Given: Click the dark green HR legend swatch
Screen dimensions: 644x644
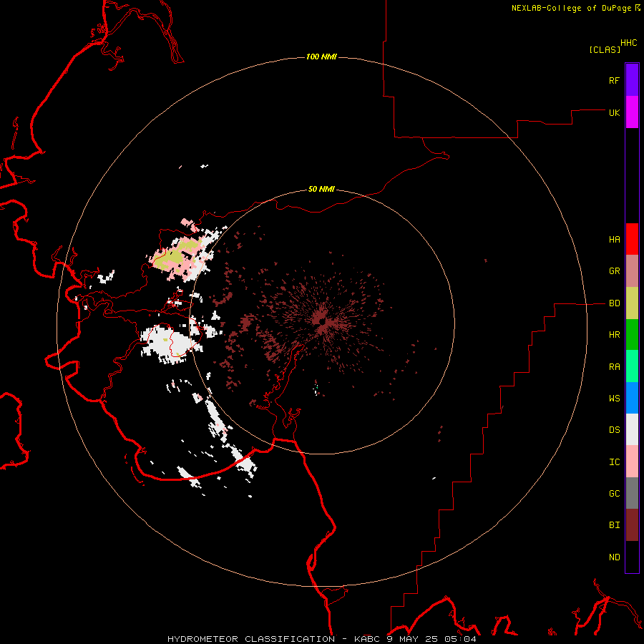Looking at the screenshot, I should 632,335.
